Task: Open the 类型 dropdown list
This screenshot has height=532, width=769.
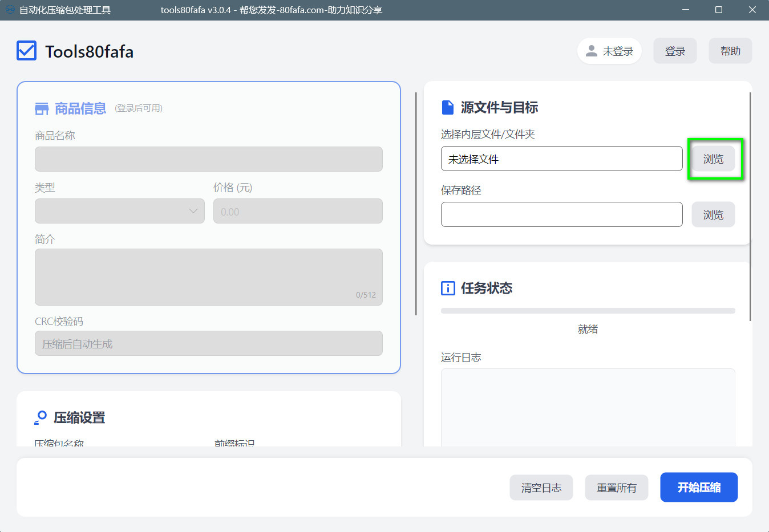Action: [x=120, y=211]
